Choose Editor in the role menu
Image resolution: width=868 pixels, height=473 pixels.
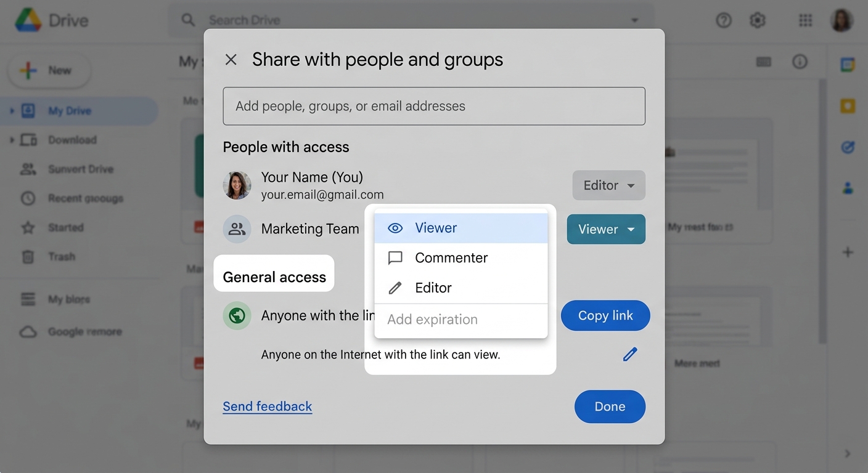tap(461, 288)
